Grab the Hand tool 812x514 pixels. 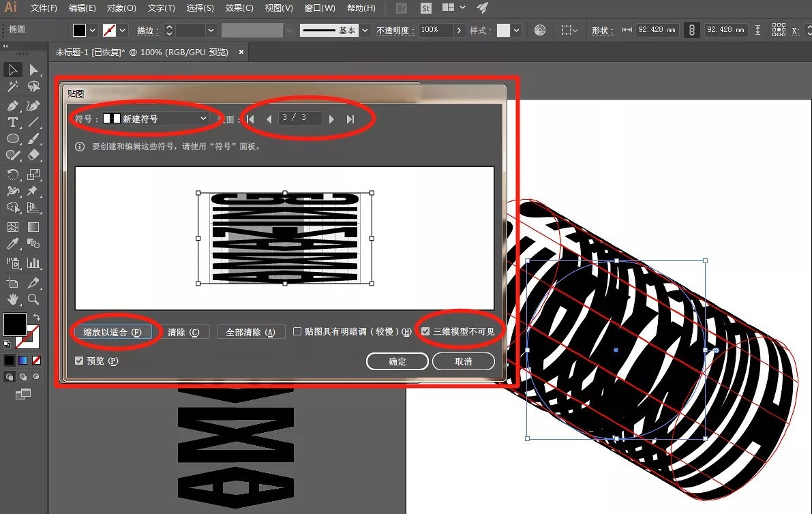coord(12,299)
